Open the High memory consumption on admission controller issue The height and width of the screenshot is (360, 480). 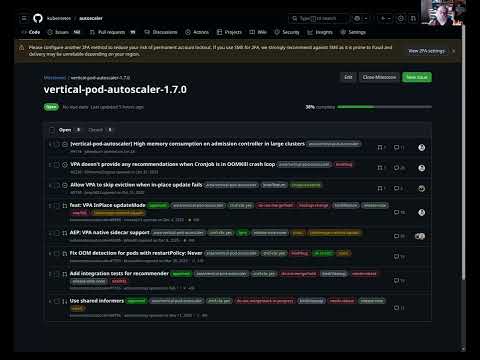coord(187,144)
